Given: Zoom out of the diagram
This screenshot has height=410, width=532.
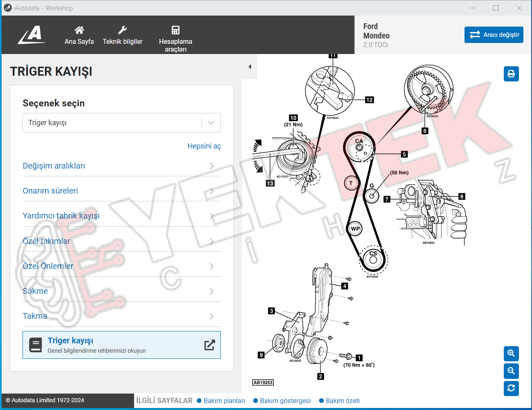Looking at the screenshot, I should click(511, 371).
